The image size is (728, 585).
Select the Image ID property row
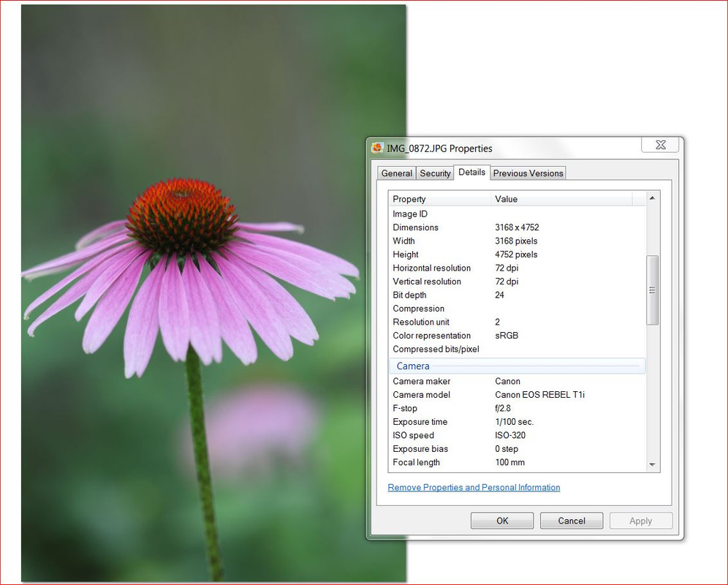tap(517, 214)
